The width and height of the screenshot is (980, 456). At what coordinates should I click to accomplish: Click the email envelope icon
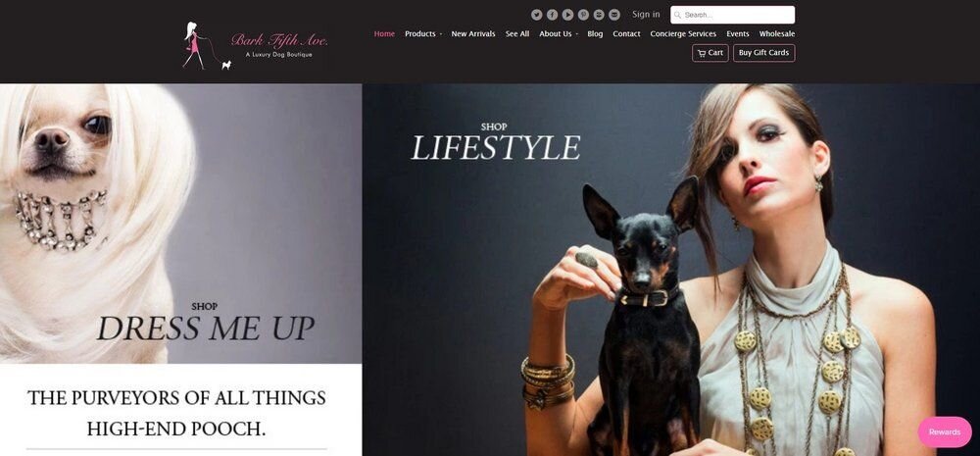614,15
